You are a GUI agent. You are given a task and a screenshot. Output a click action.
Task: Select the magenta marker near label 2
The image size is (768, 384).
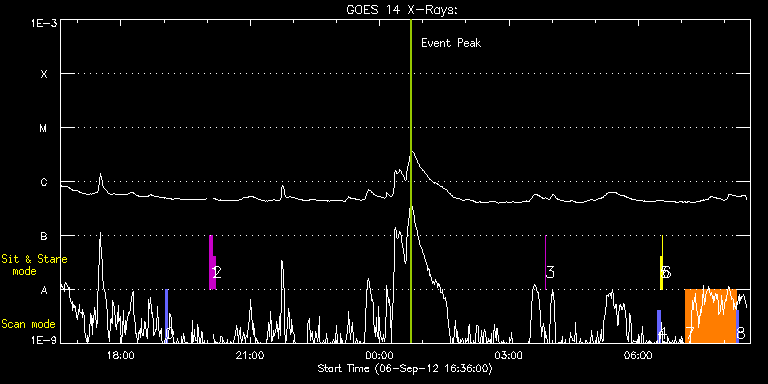(212, 263)
